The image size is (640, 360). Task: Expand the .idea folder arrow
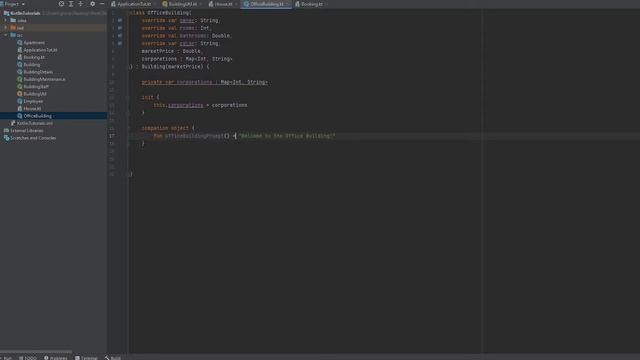6,20
